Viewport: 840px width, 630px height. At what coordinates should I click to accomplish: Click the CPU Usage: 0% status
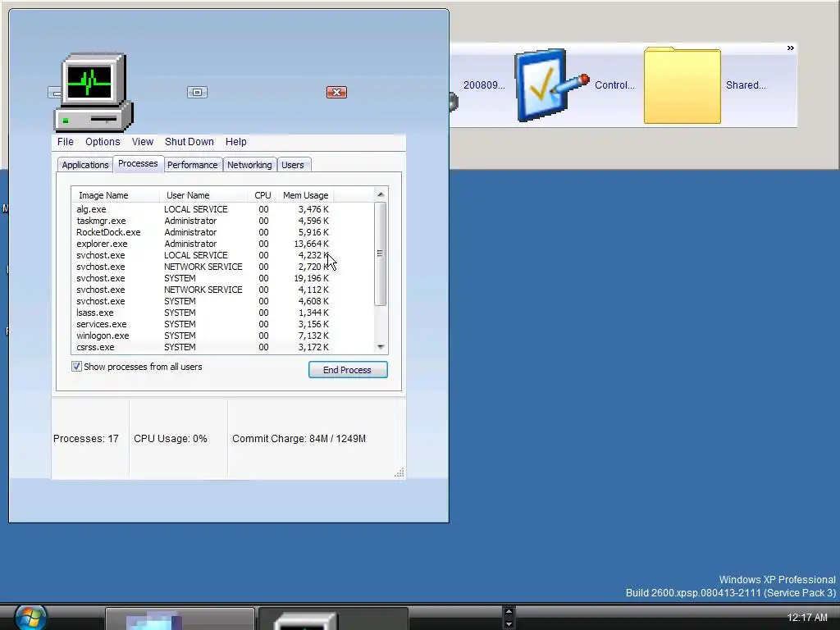(x=171, y=438)
